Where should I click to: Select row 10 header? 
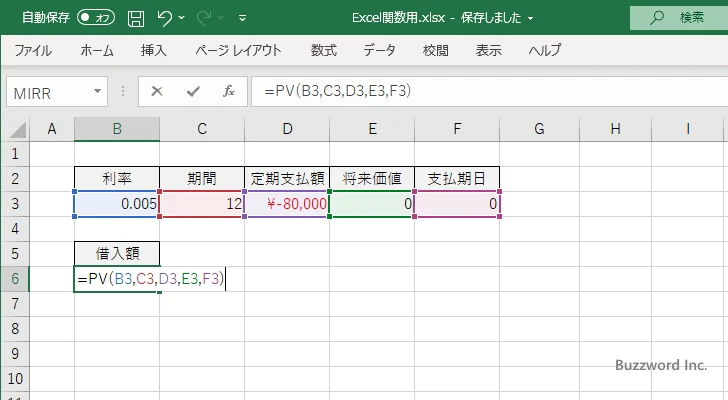[x=15, y=379]
